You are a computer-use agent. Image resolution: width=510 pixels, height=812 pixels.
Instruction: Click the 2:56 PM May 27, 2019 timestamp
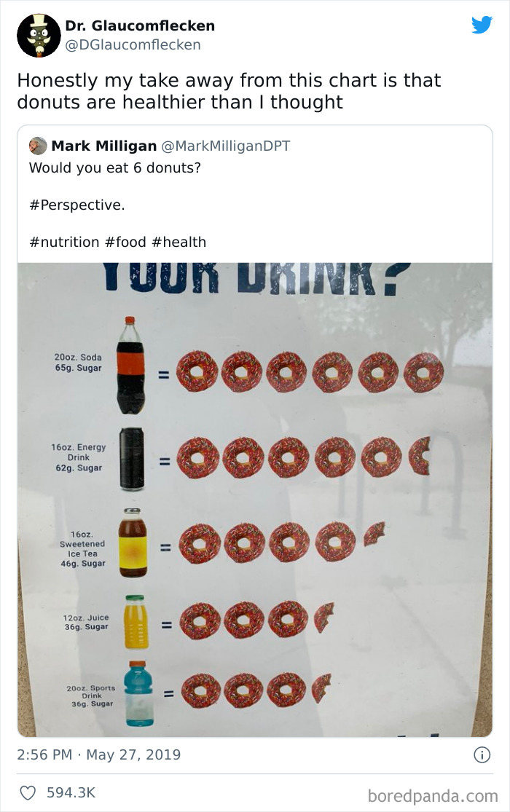pyautogui.click(x=98, y=755)
